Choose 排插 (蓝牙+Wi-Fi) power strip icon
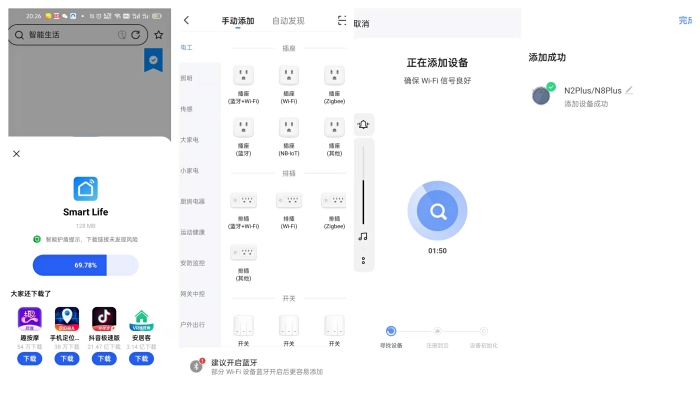 (x=243, y=200)
